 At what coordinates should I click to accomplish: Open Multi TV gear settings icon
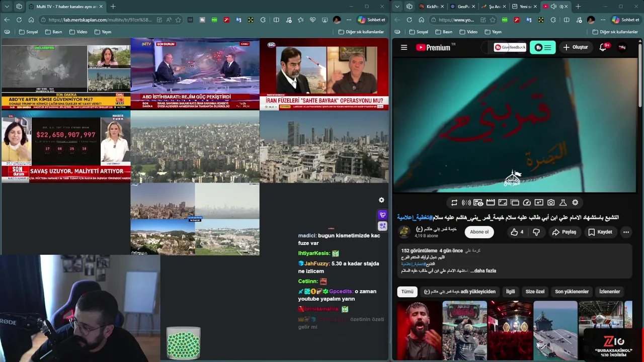(381, 200)
